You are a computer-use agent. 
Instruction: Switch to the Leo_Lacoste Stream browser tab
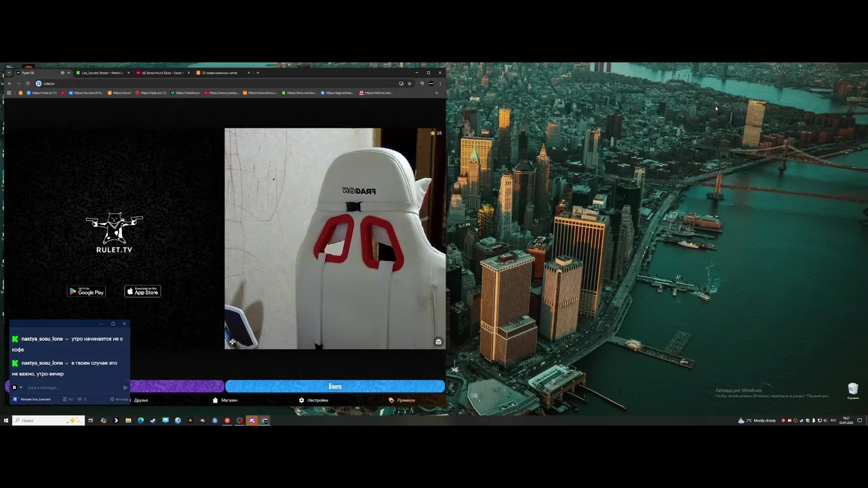click(102, 73)
